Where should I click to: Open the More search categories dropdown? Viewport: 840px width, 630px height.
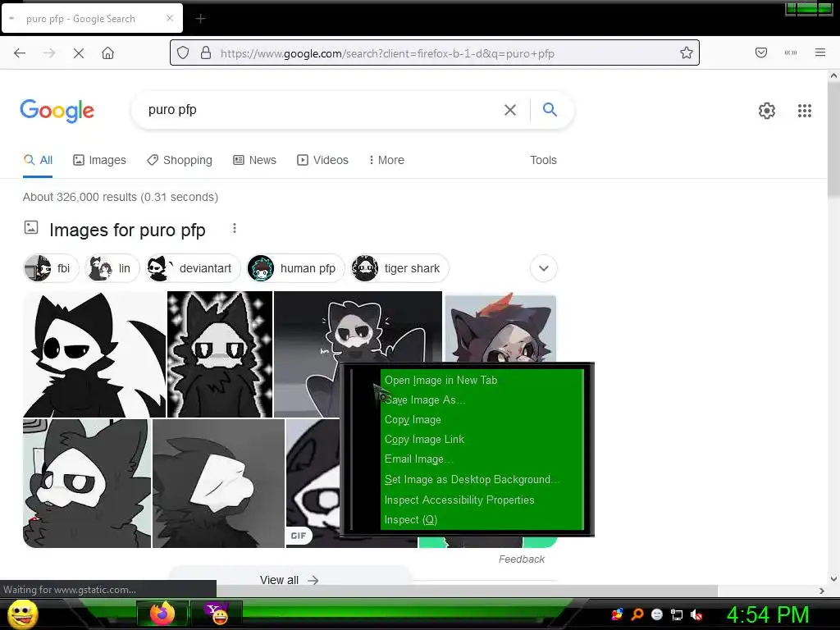click(386, 160)
